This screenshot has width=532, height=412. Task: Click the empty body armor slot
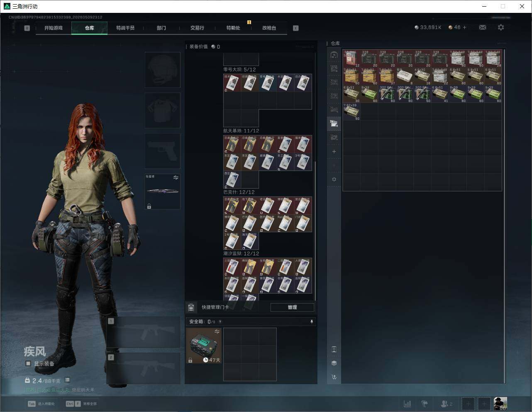click(x=162, y=110)
